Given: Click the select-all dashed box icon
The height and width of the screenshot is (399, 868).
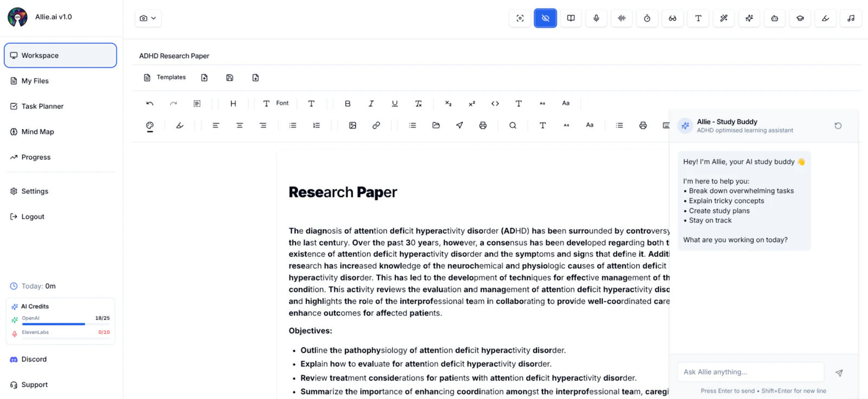Looking at the screenshot, I should coord(197,103).
